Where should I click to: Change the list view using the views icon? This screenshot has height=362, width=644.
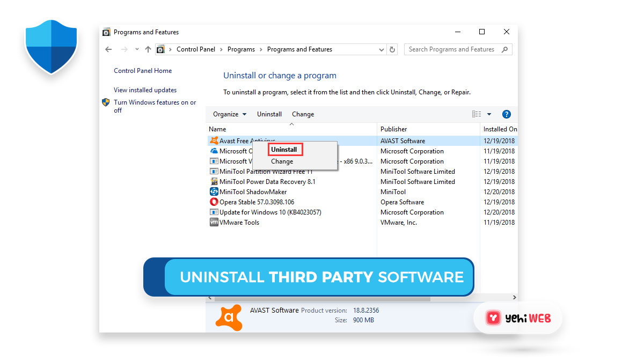[476, 114]
